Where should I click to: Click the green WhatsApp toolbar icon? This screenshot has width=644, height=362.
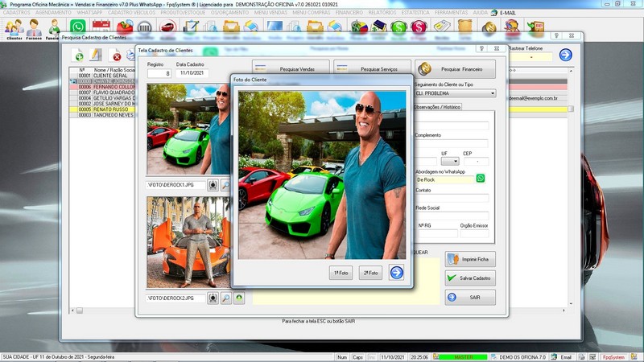tap(78, 27)
